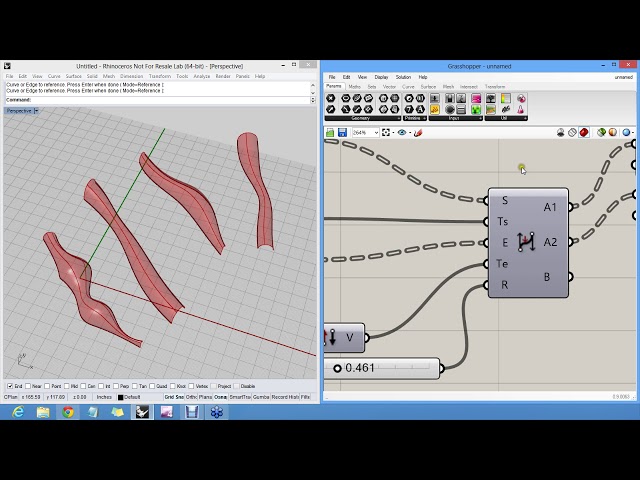Screen dimensions: 640x480
Task: Switch to Rhino via taskbar icon
Action: tap(142, 412)
